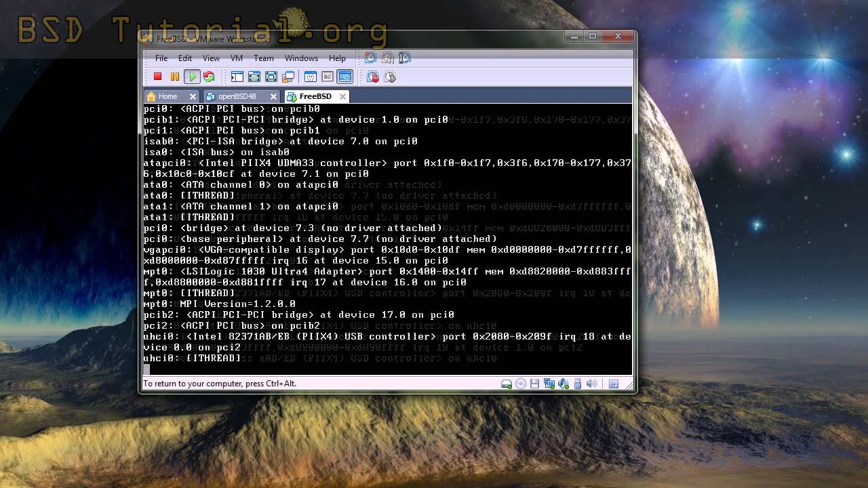Open the appliance view icon
The image size is (868, 488).
coord(327,77)
